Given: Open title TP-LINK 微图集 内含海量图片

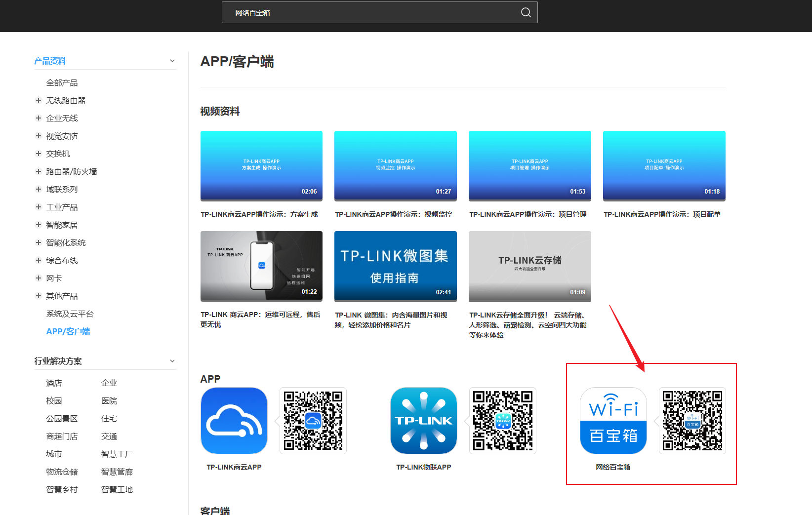Looking at the screenshot, I should pos(391,320).
